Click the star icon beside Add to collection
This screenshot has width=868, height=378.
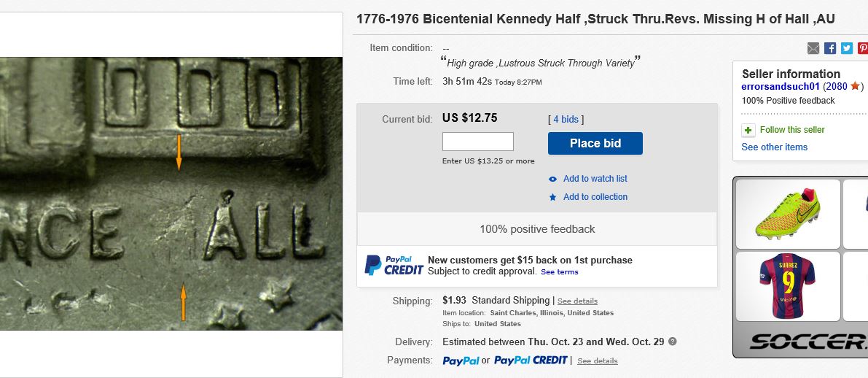click(553, 197)
